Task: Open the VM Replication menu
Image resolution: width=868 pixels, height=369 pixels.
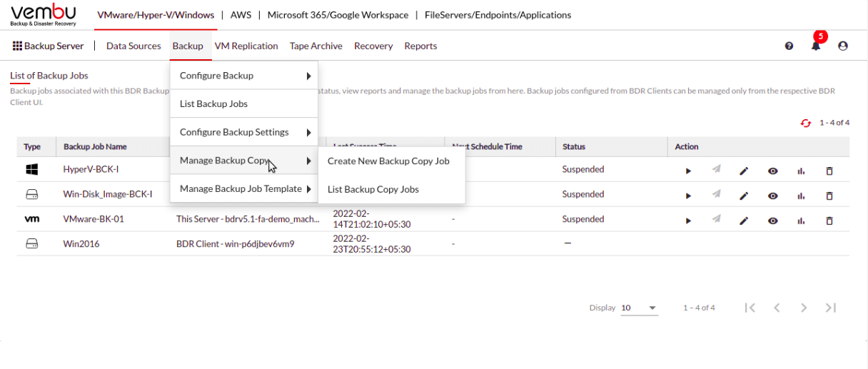Action: pyautogui.click(x=246, y=46)
